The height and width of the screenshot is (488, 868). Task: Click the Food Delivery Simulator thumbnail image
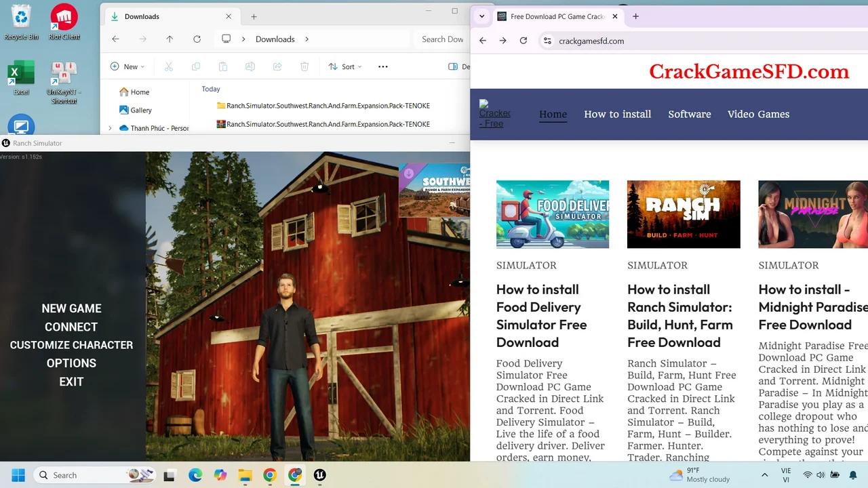pyautogui.click(x=553, y=214)
